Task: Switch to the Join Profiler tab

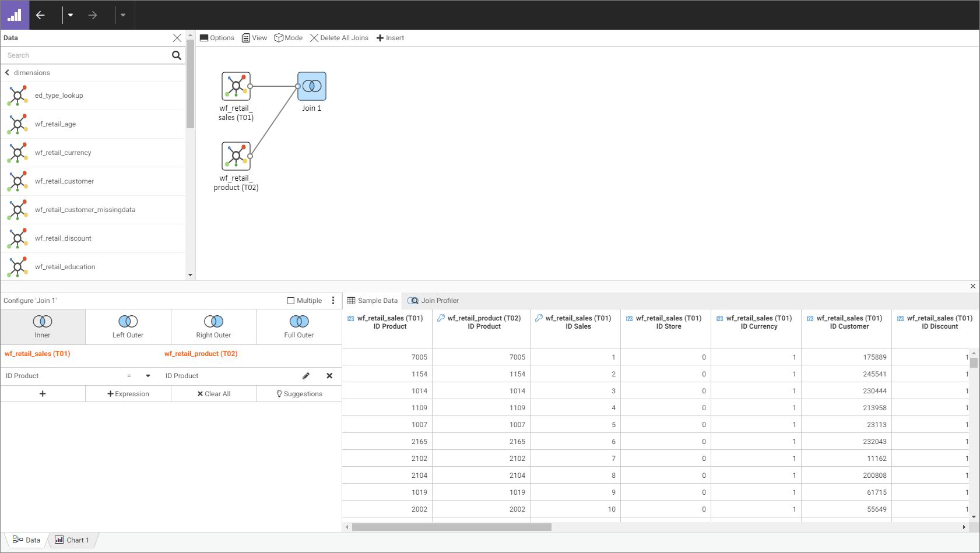Action: [x=433, y=301]
